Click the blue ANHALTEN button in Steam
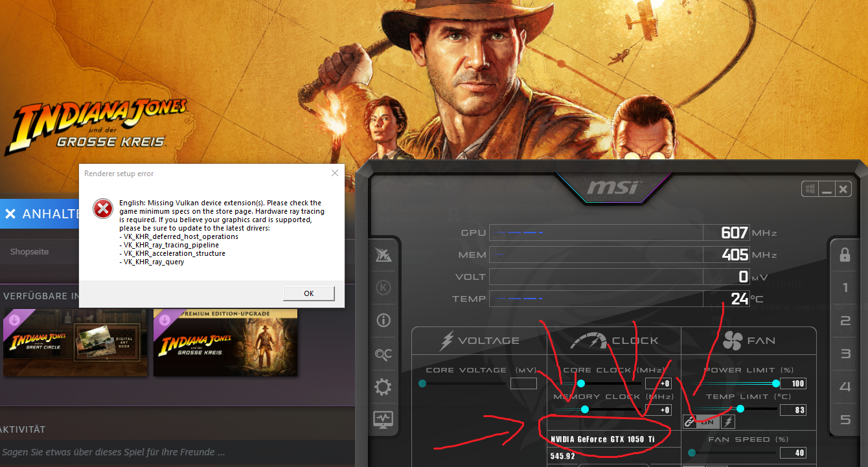The height and width of the screenshot is (467, 868). pos(40,214)
